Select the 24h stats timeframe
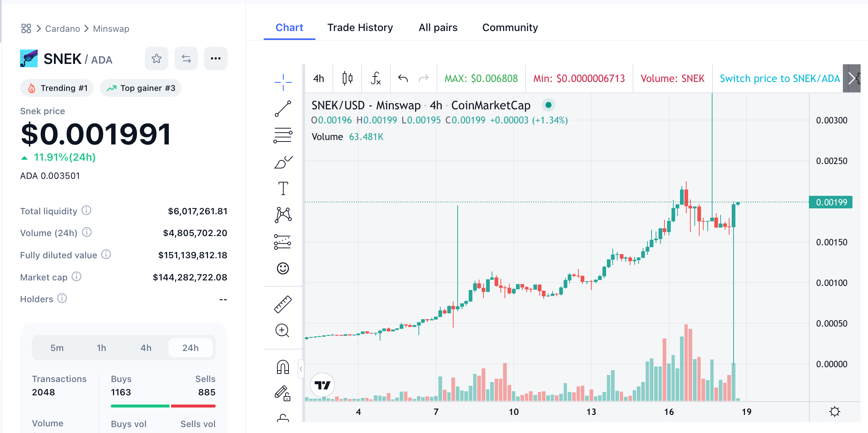Viewport: 868px width, 433px height. [191, 348]
